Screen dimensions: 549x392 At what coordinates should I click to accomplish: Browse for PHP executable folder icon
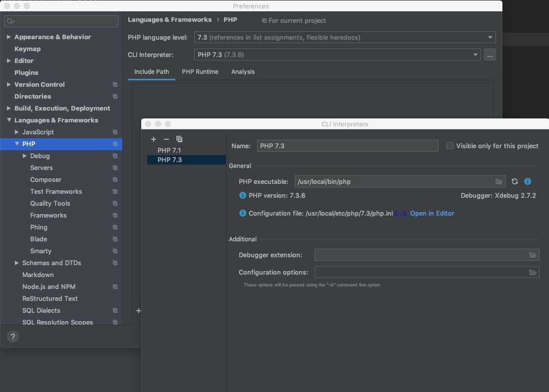pyautogui.click(x=499, y=182)
